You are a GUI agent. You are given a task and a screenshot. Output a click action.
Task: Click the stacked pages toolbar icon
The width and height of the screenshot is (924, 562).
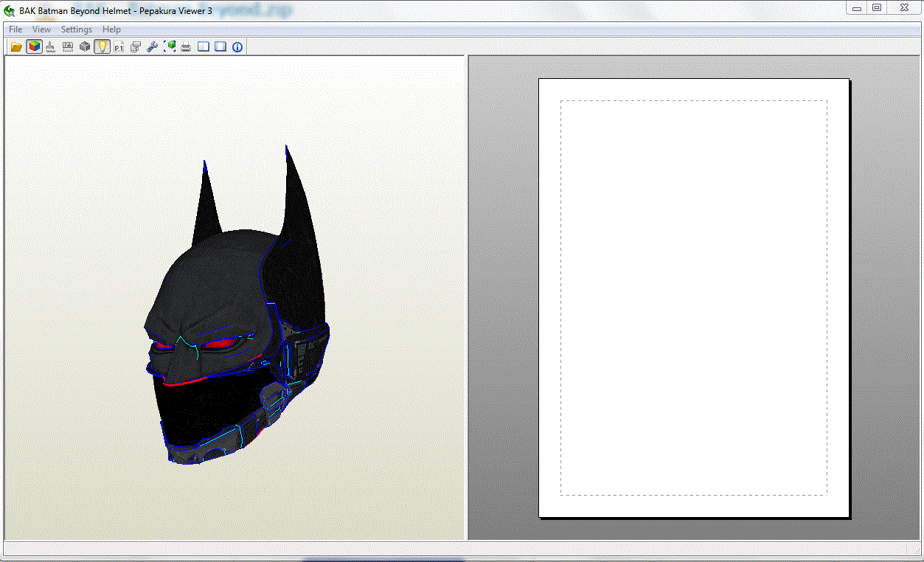pos(136,47)
